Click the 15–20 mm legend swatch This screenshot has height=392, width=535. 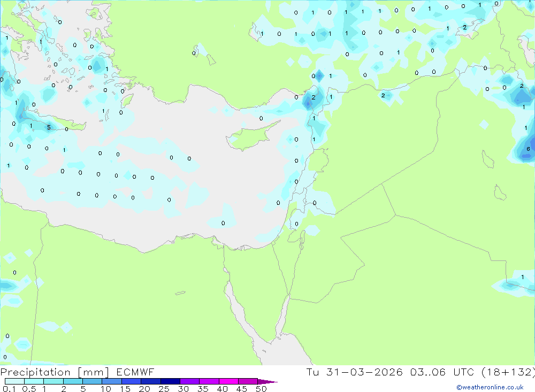pos(131,381)
